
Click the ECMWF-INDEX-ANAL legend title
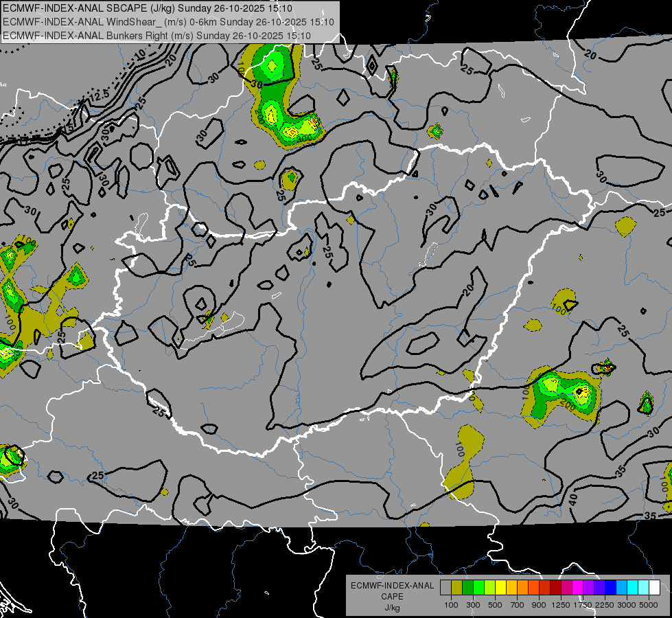coord(393,586)
